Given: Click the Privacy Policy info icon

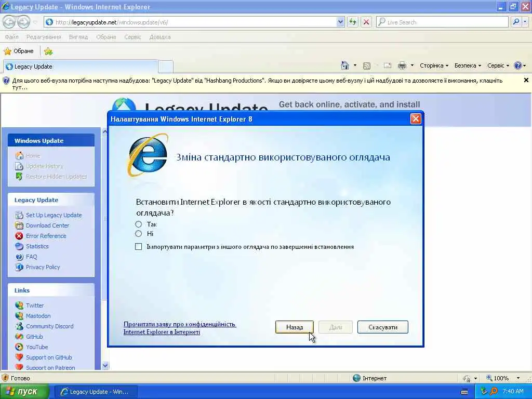Looking at the screenshot, I should (19, 267).
